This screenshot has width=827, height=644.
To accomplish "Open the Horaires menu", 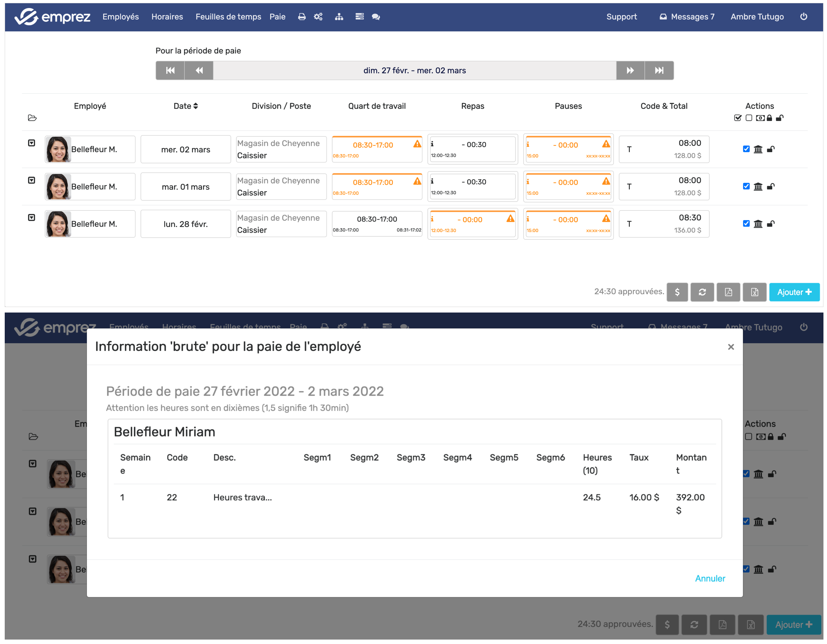I will (167, 17).
